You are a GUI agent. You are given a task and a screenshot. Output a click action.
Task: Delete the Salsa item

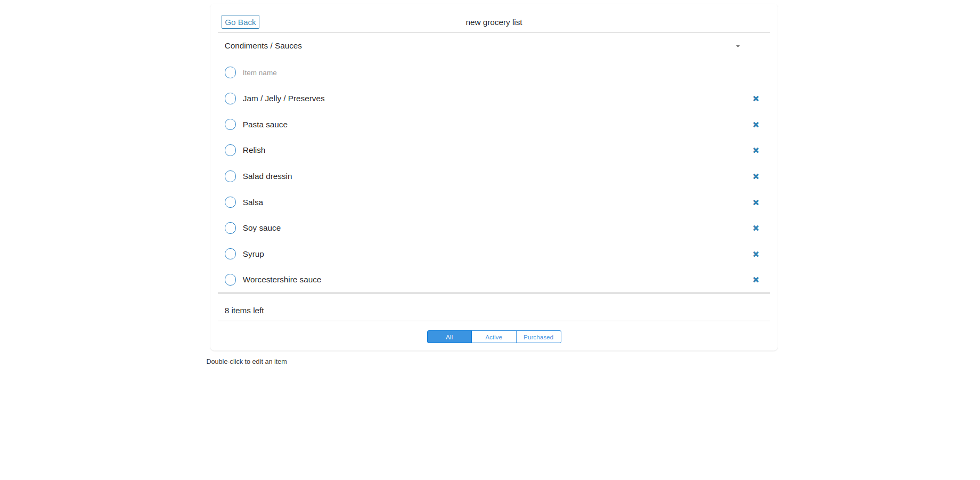[756, 202]
